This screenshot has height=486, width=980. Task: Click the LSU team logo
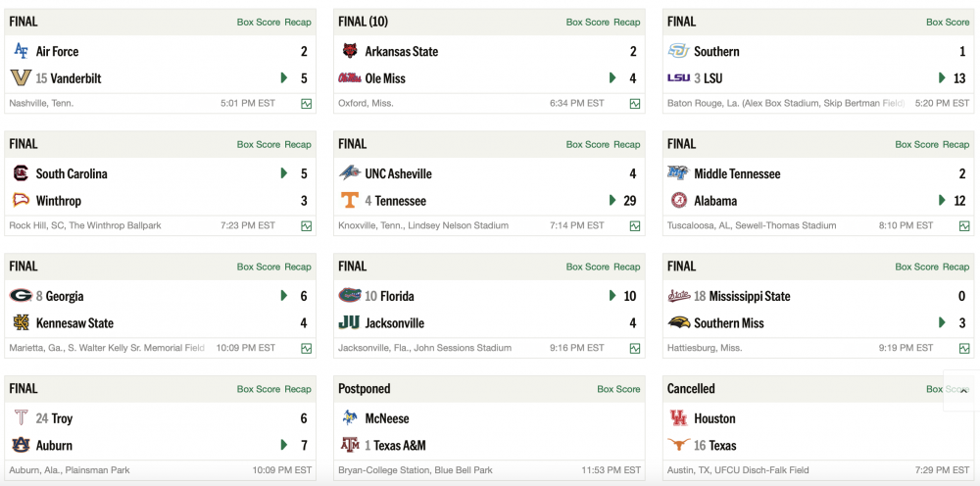point(678,78)
